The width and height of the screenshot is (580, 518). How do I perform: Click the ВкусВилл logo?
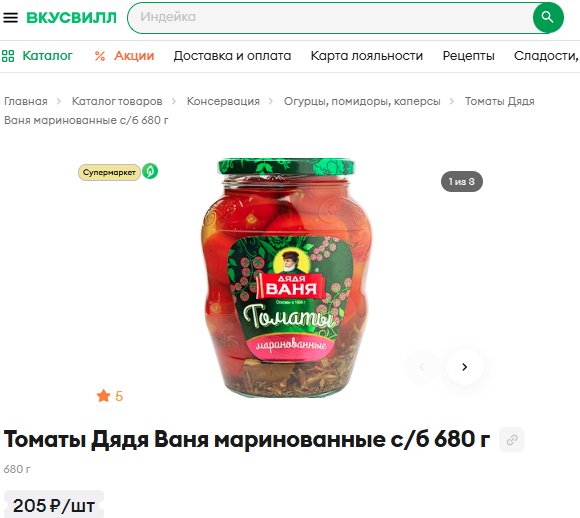coord(71,17)
